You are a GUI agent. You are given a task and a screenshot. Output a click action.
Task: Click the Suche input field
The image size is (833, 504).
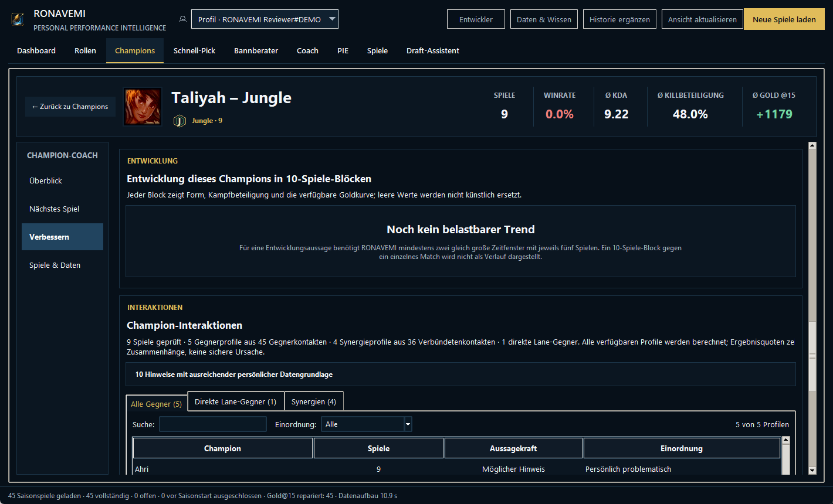tap(213, 424)
